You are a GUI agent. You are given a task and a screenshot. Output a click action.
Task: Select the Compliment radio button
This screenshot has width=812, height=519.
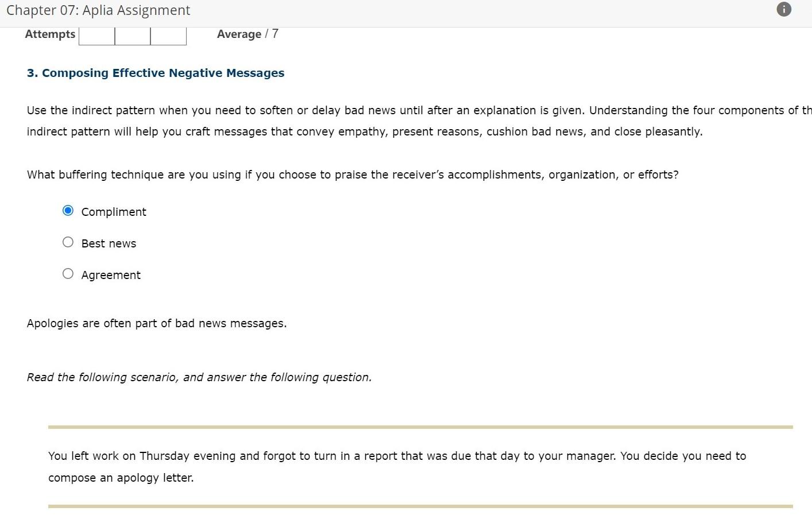(68, 210)
